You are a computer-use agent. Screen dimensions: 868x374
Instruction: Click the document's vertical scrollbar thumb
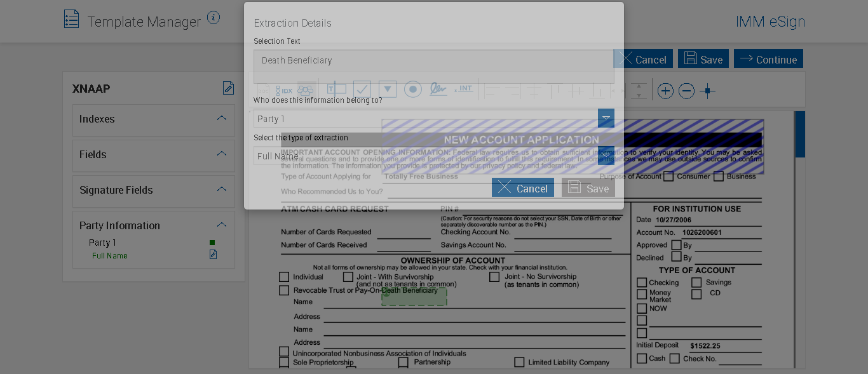[x=799, y=135]
